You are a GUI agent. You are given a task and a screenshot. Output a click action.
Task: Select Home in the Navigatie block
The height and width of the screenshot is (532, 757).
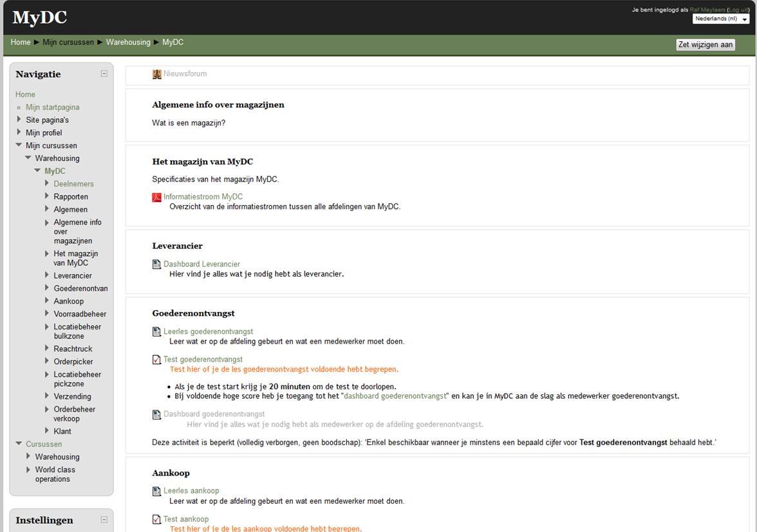point(25,95)
